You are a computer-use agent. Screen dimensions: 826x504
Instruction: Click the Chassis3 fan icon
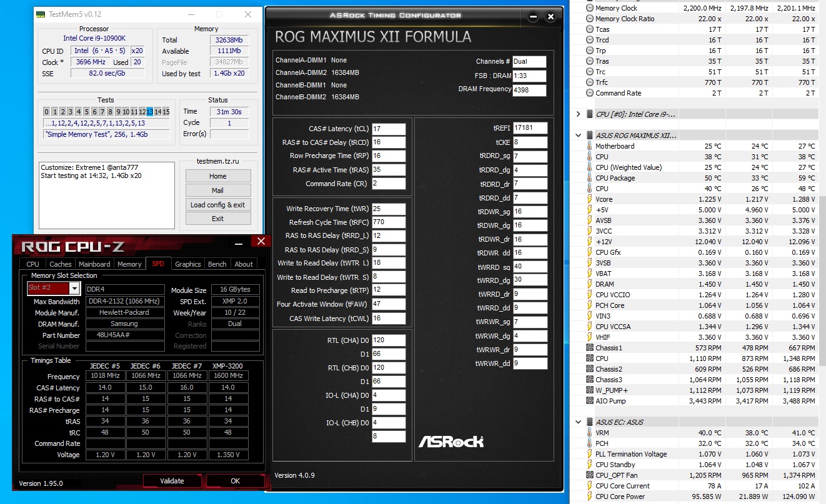point(590,380)
